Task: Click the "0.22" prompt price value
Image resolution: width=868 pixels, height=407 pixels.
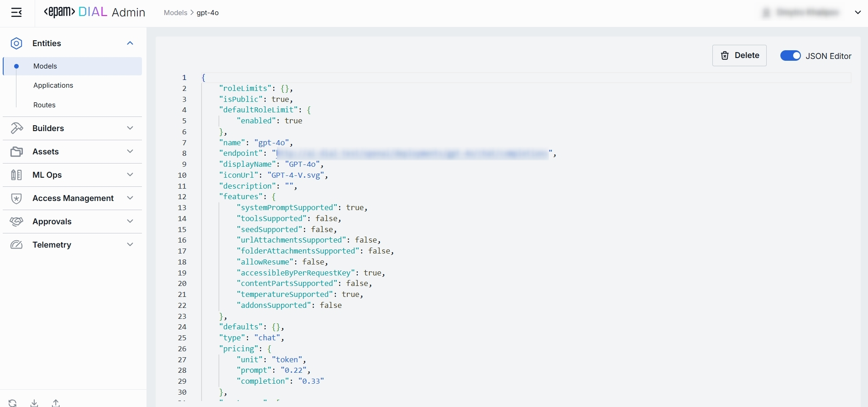Action: coord(293,370)
